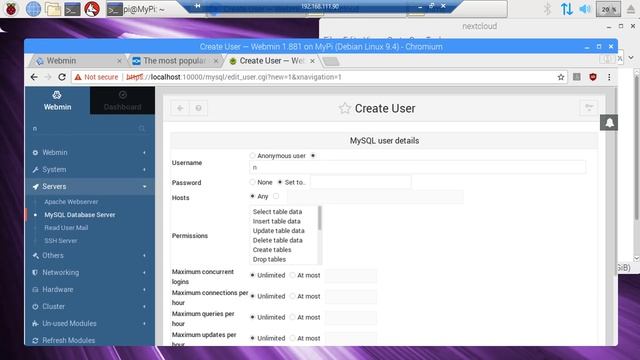The height and width of the screenshot is (360, 640).
Task: Open SSH Server module
Action: (60, 241)
